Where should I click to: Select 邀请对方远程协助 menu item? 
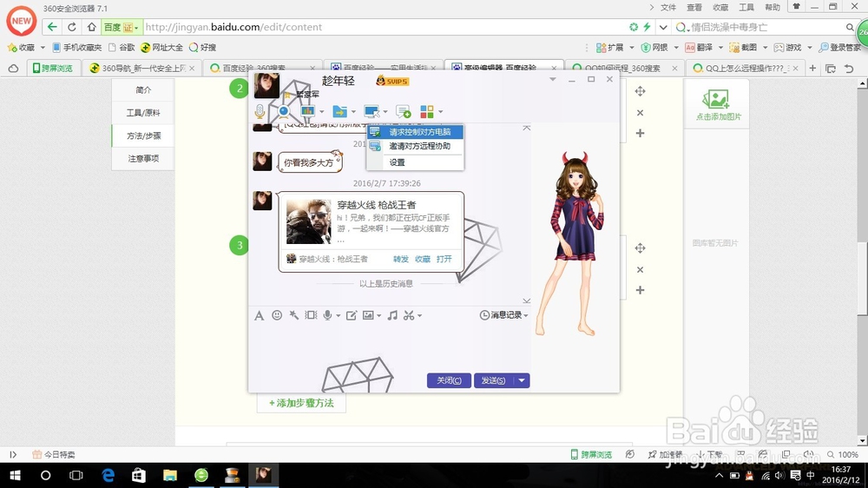click(x=415, y=146)
